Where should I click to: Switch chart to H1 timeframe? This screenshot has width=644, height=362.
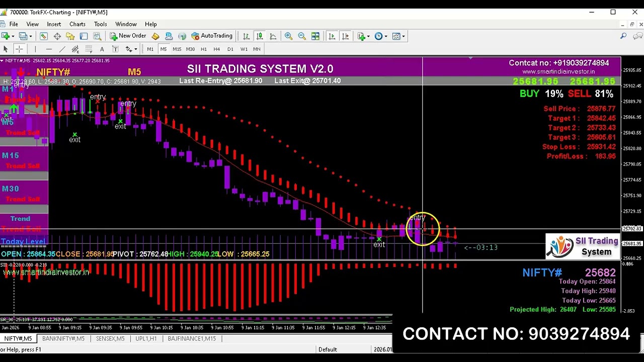203,49
